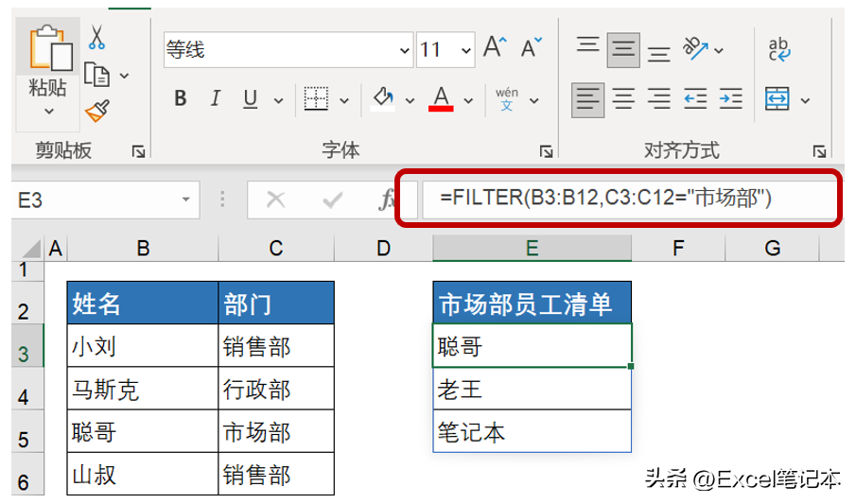The image size is (856, 504).
Task: Click the Name Box showing E3
Action: coord(105,200)
